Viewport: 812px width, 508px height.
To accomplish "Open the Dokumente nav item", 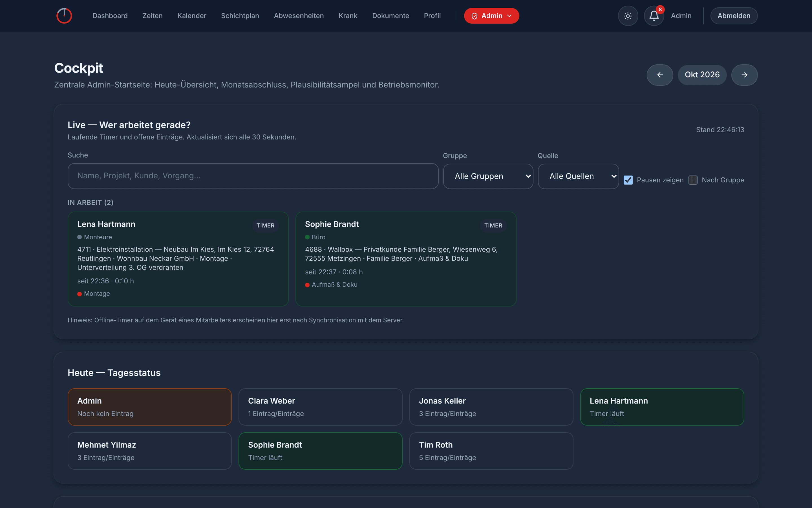I will (390, 16).
